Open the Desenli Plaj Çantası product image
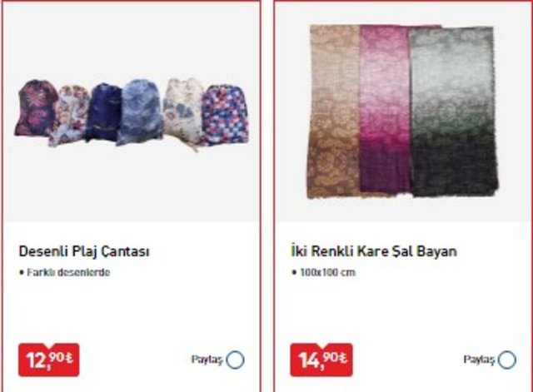The image size is (533, 392). tap(132, 114)
